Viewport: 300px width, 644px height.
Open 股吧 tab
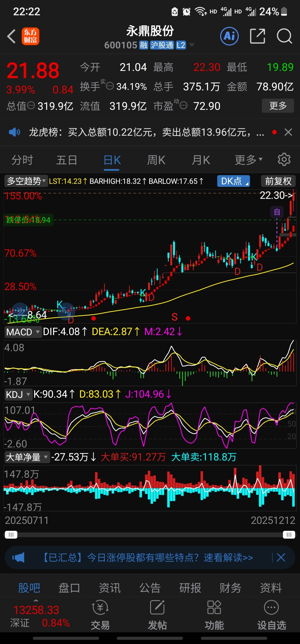coord(29,588)
